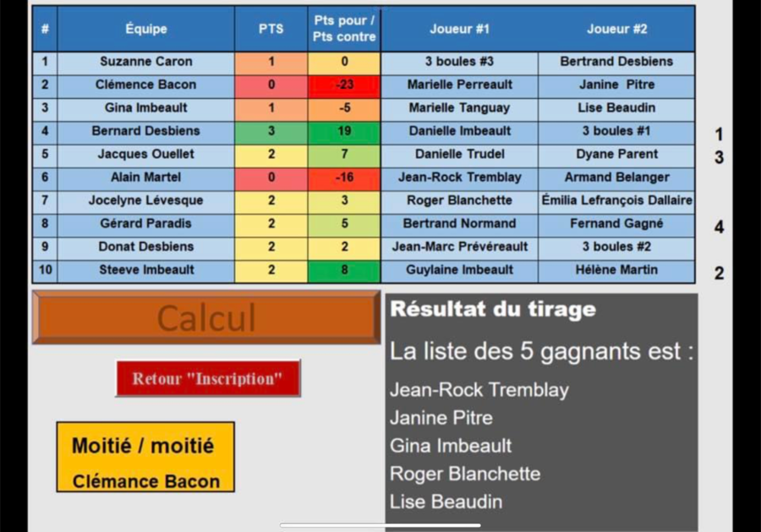Select the Hélène Martin player cell

[616, 270]
